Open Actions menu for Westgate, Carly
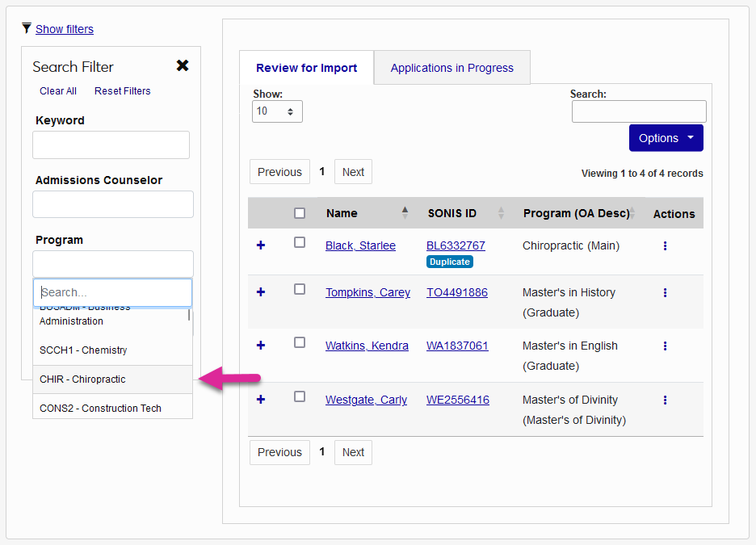The height and width of the screenshot is (545, 756). coord(665,400)
